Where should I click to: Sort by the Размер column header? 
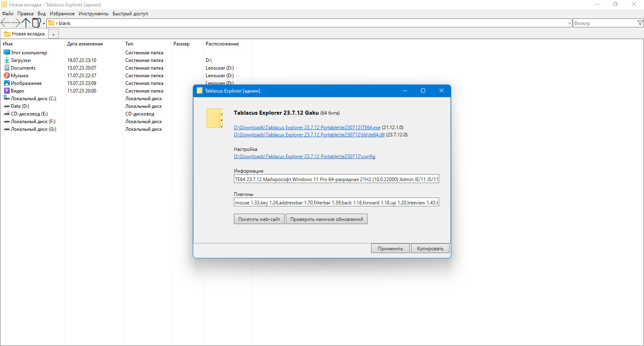[x=187, y=44]
